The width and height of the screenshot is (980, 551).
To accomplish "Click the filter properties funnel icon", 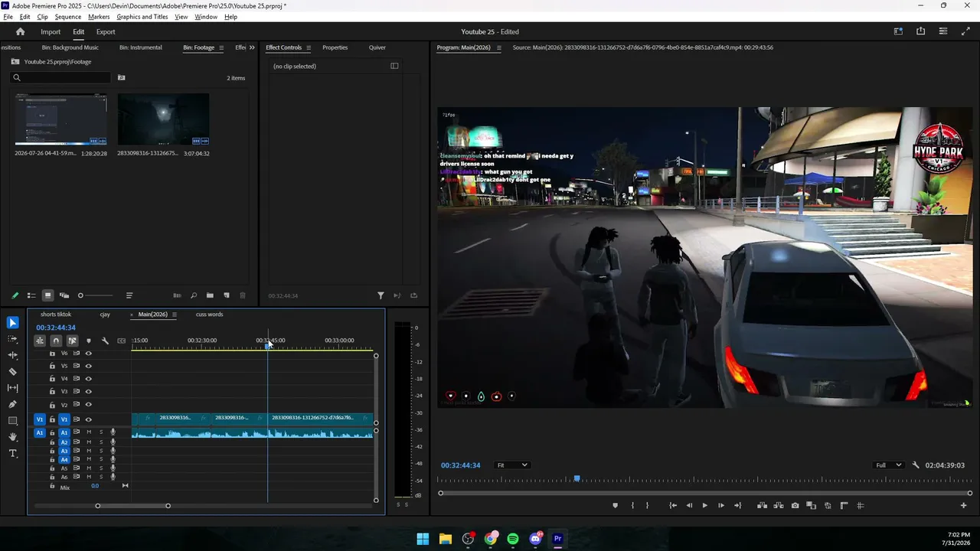I will click(381, 295).
